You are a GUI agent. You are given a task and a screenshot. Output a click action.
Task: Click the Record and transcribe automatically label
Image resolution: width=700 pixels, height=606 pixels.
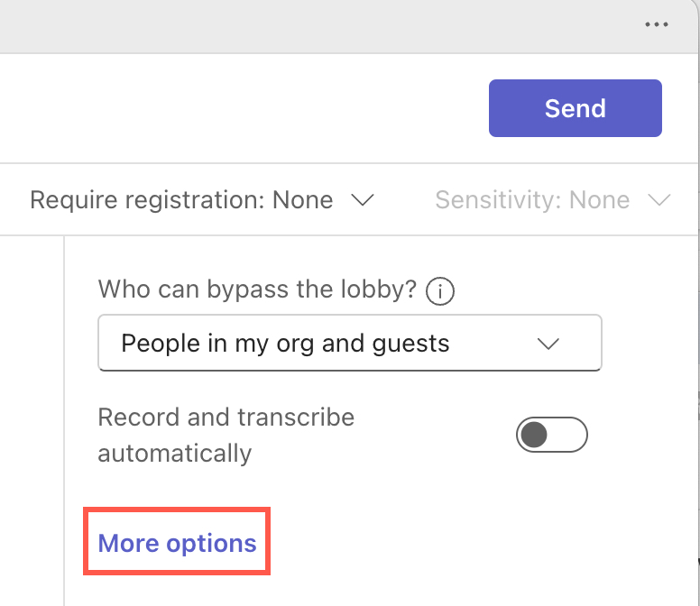(226, 418)
